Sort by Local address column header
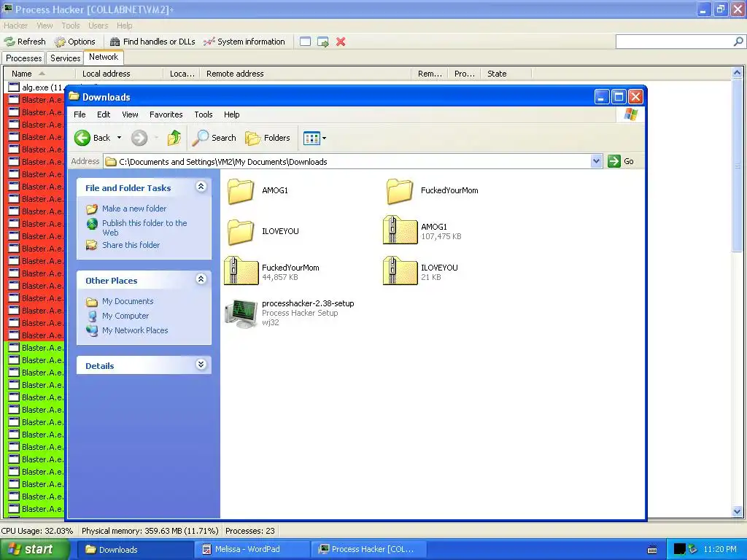The width and height of the screenshot is (747, 560). pos(119,74)
